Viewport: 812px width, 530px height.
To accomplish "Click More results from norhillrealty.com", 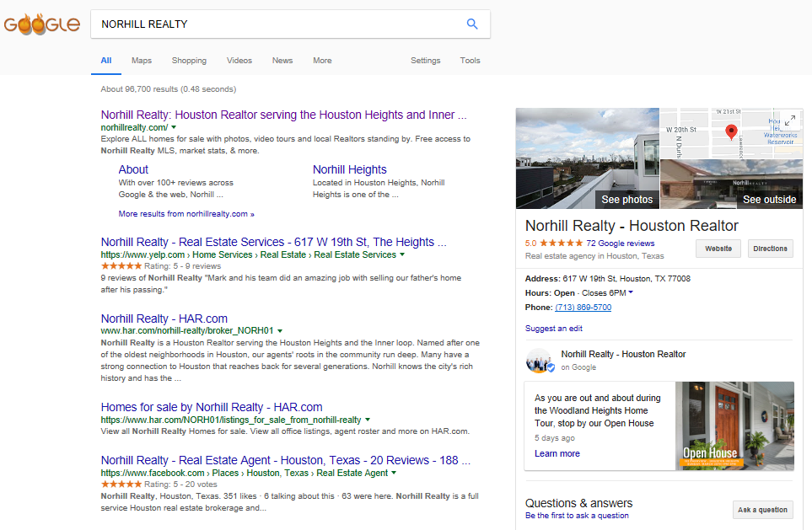I will 186,214.
